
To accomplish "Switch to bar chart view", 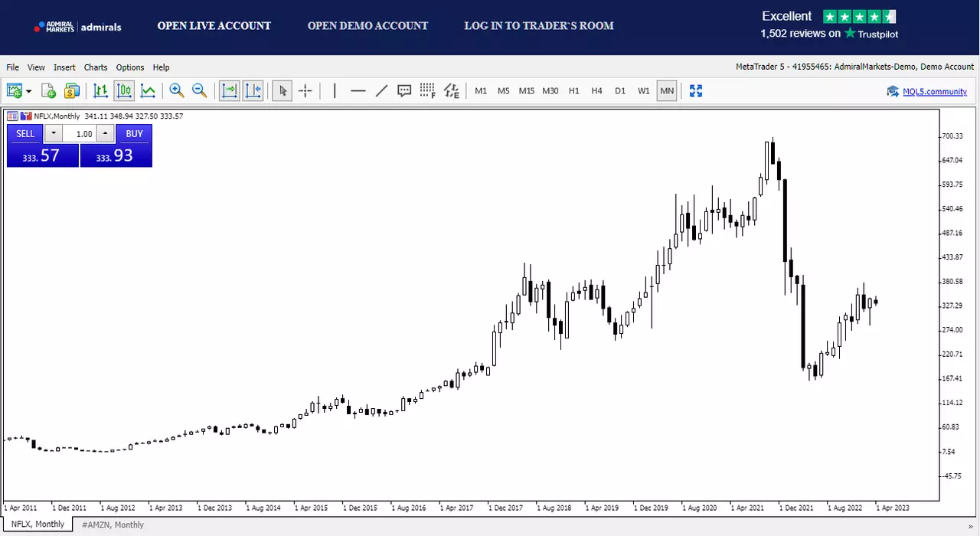I will pyautogui.click(x=100, y=91).
